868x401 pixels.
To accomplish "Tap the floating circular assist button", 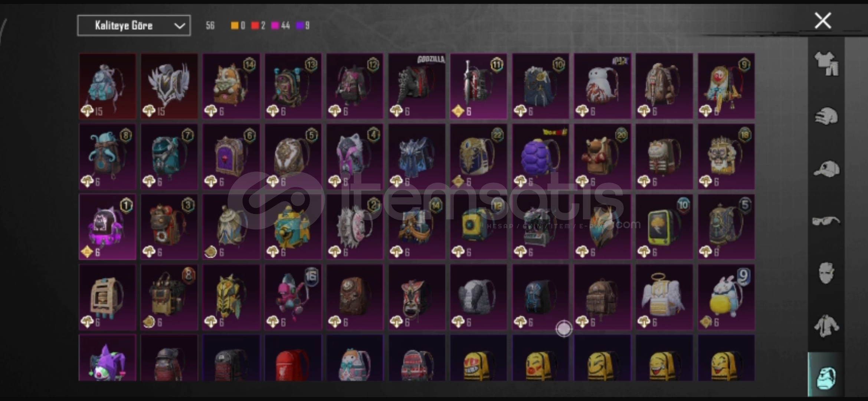I will point(564,329).
